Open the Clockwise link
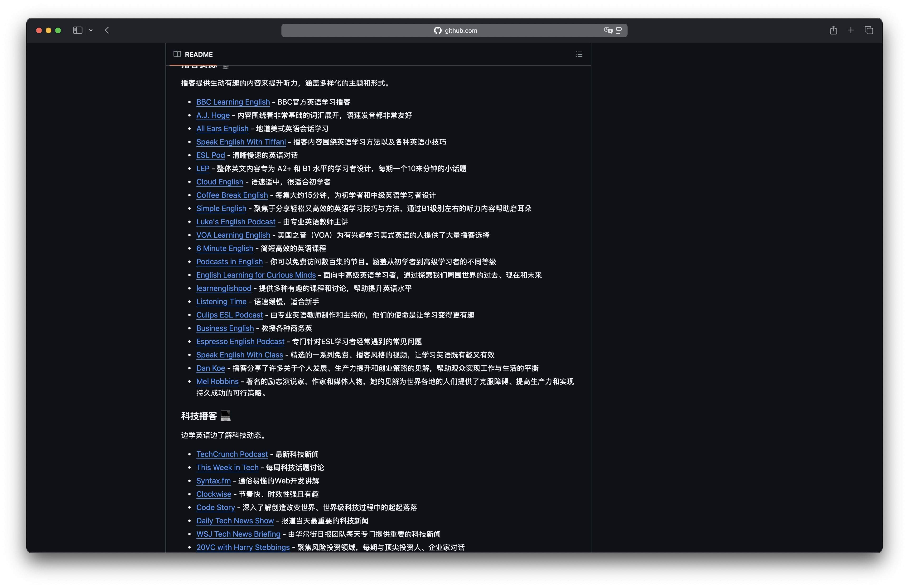Viewport: 909px width, 588px height. [x=213, y=494]
